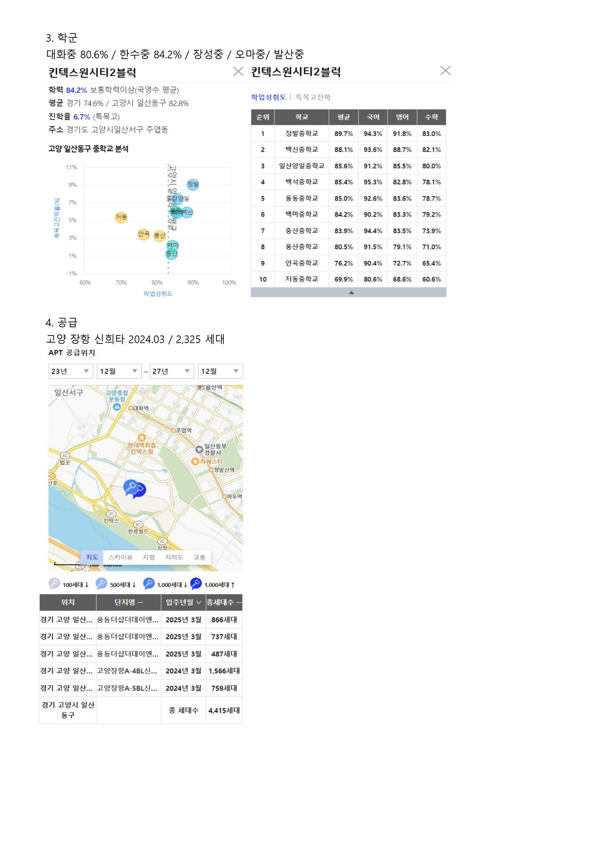
Task: Click the 마두역 station marker
Action: [224, 496]
